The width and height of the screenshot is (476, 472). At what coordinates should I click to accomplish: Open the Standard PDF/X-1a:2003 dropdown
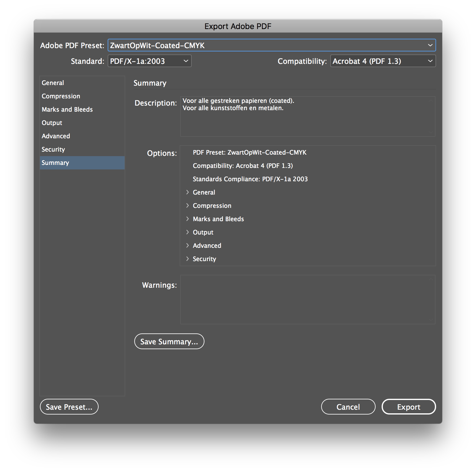[x=150, y=61]
